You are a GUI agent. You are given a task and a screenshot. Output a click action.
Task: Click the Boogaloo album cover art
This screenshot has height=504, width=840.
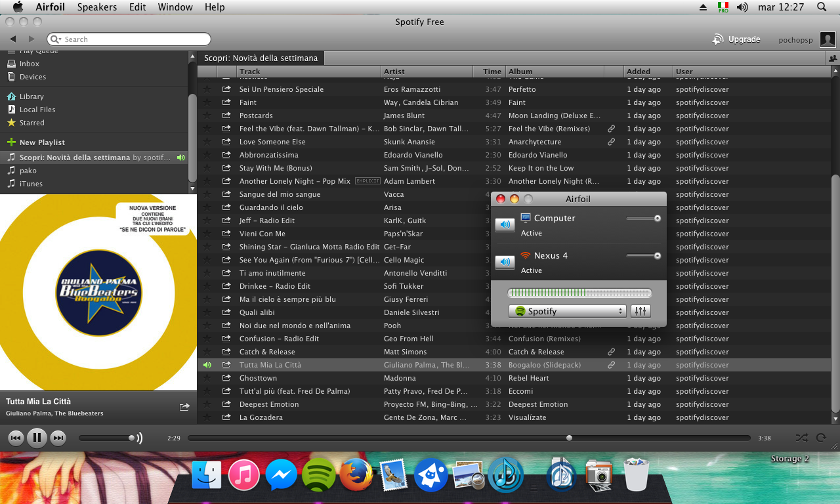tap(98, 293)
